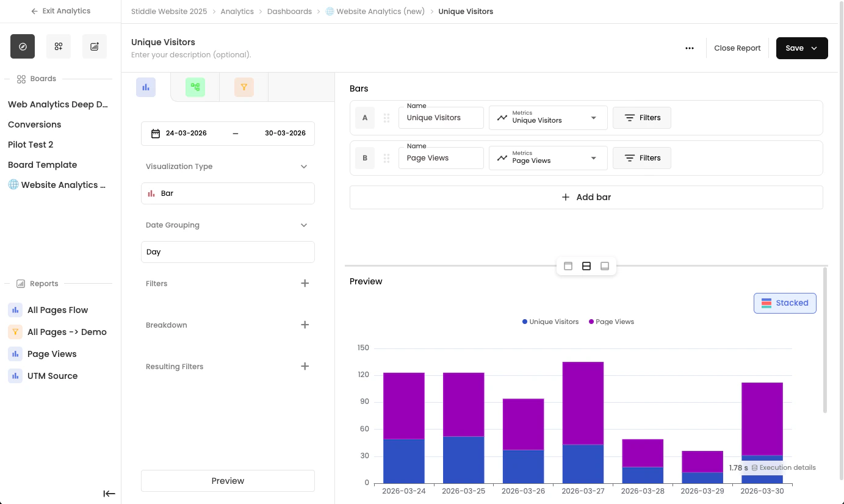Click the Unique Visitors report title
Screen dimensions: 844x504
point(163,42)
